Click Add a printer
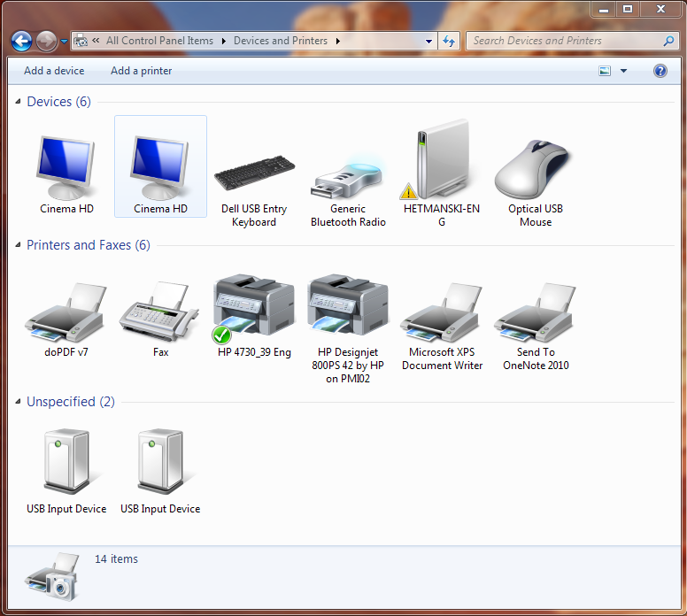687x616 pixels. click(x=141, y=71)
